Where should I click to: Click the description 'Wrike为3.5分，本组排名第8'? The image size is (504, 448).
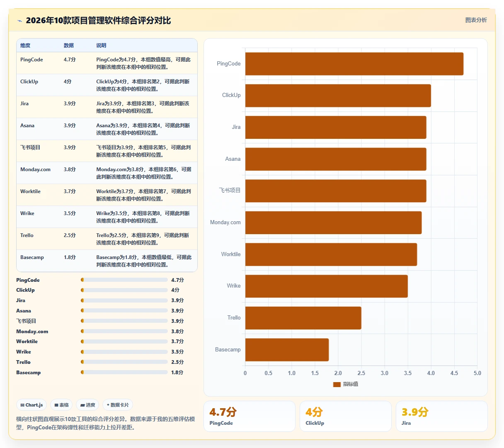pos(143,217)
